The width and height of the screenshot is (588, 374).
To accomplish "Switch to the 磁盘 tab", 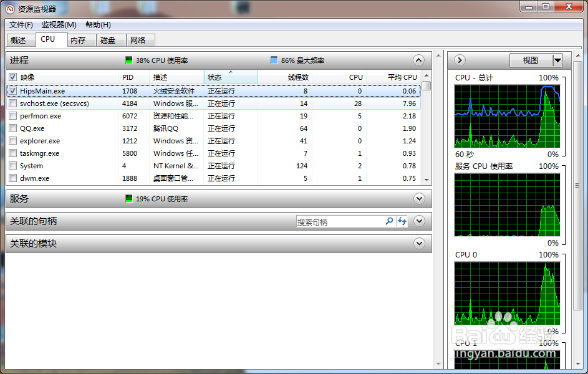I will coord(111,40).
